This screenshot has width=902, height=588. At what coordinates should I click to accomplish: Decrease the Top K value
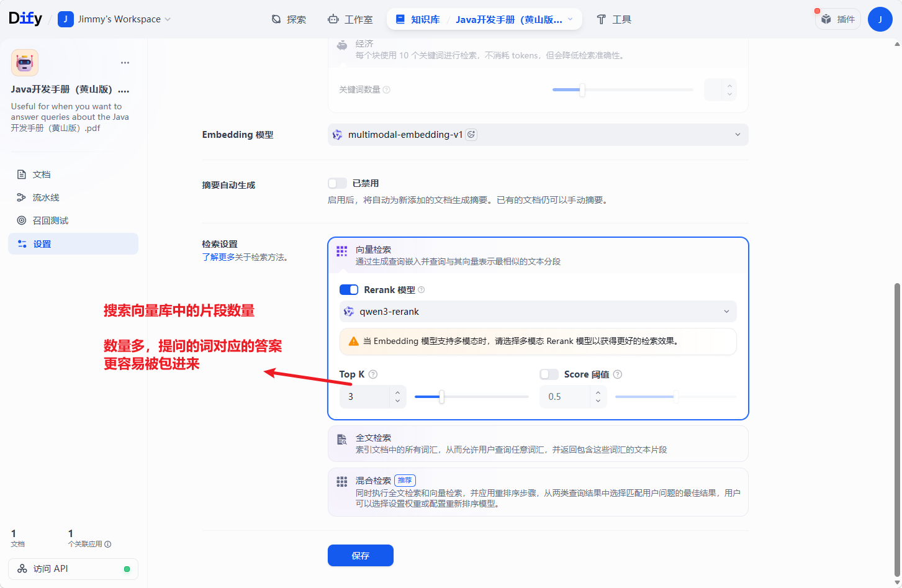[398, 401]
